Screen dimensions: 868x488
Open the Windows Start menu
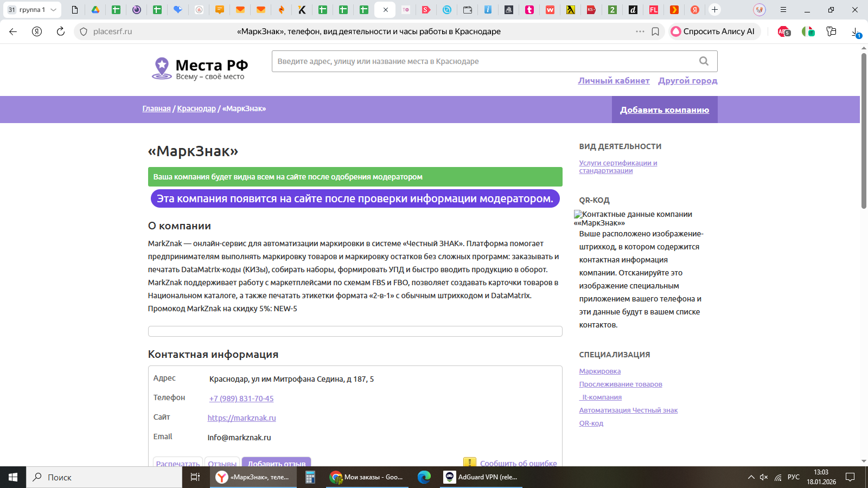click(13, 477)
